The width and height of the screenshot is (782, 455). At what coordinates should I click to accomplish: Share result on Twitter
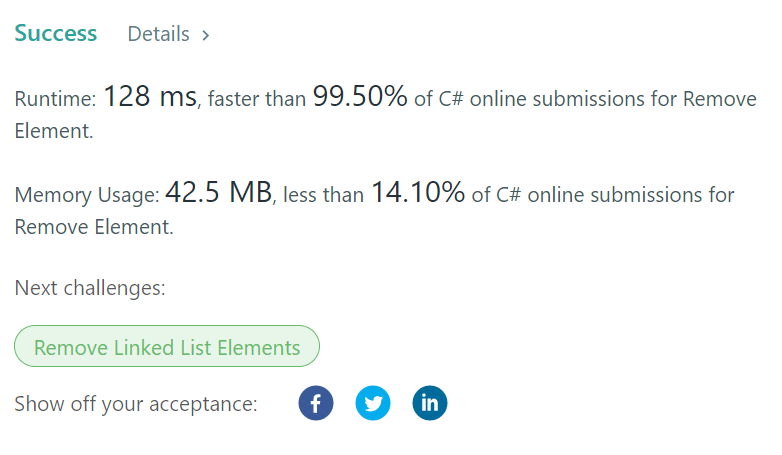373,404
